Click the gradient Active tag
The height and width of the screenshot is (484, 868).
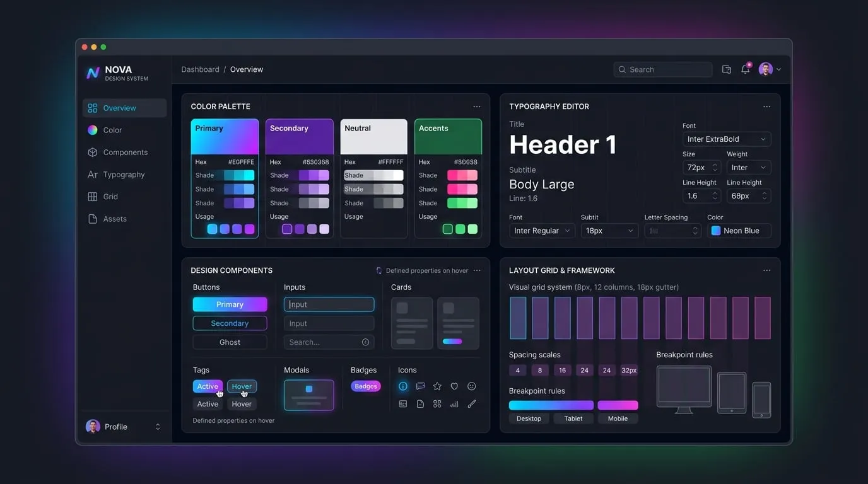(208, 386)
